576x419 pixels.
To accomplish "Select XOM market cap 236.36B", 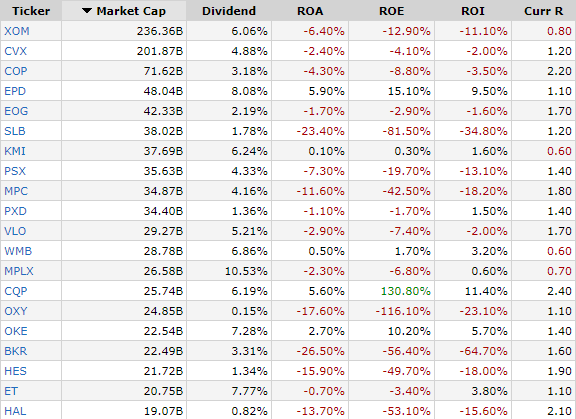I will (x=160, y=31).
